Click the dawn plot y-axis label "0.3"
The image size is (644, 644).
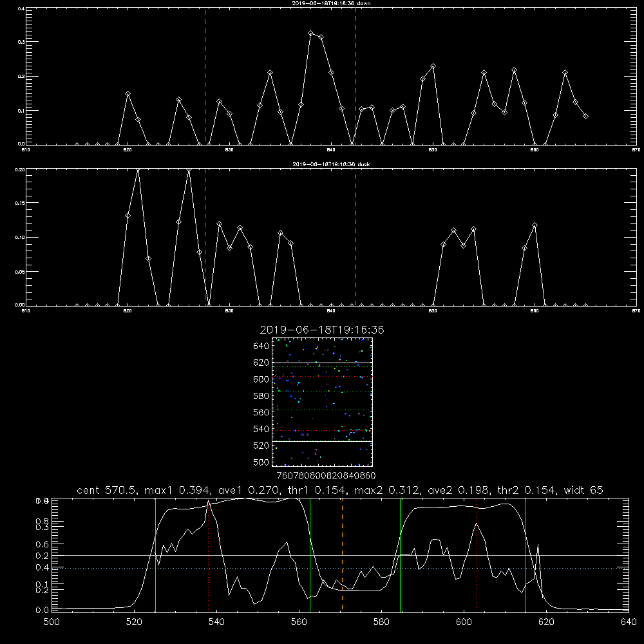pyautogui.click(x=22, y=42)
